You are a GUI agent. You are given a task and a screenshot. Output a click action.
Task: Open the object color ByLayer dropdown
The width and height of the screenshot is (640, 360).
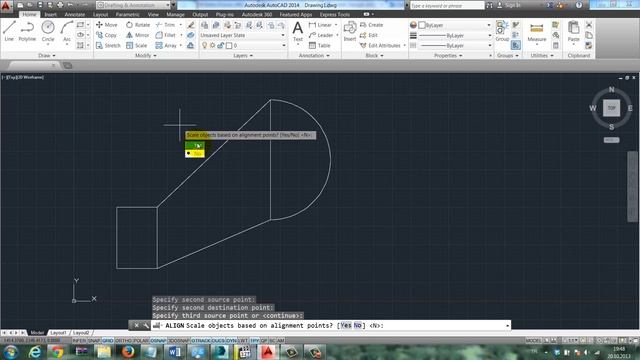[x=455, y=25]
